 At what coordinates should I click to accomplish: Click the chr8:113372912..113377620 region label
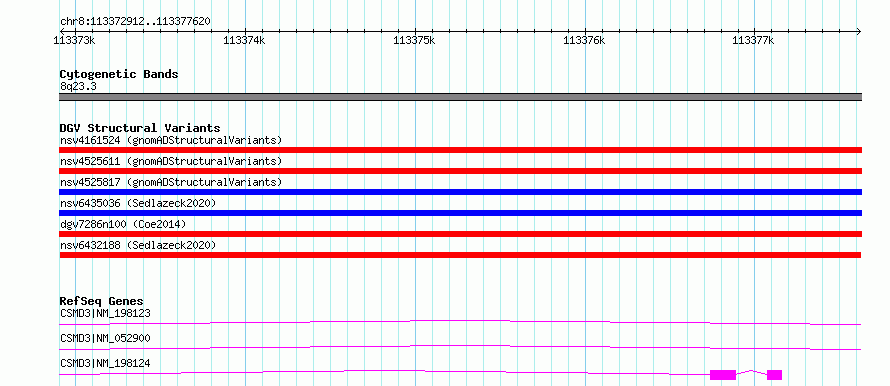[x=135, y=21]
